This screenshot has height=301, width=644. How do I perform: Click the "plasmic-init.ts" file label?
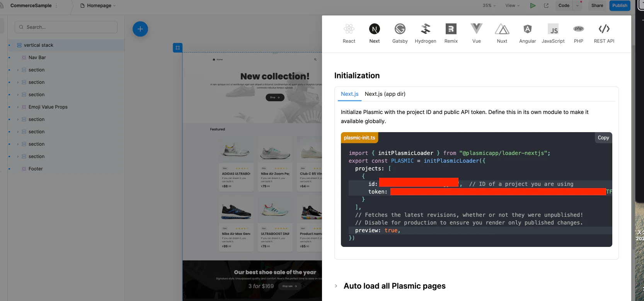coord(359,138)
